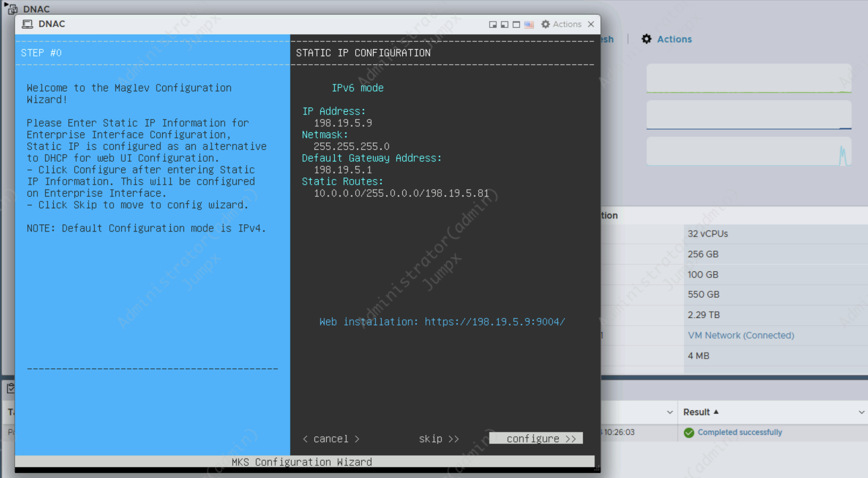The width and height of the screenshot is (868, 478).
Task: Click the small-size console window icon
Action: pyautogui.click(x=493, y=24)
